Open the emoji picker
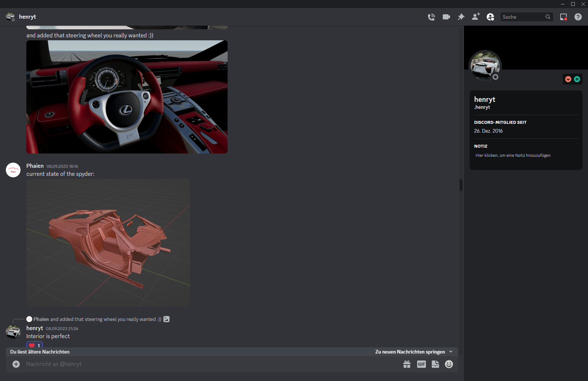This screenshot has width=588, height=381. pyautogui.click(x=449, y=364)
